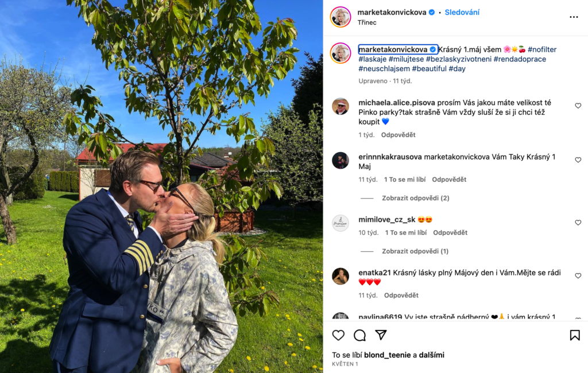Like michaela.alice.pisova's comment
588x373 pixels.
(x=578, y=106)
